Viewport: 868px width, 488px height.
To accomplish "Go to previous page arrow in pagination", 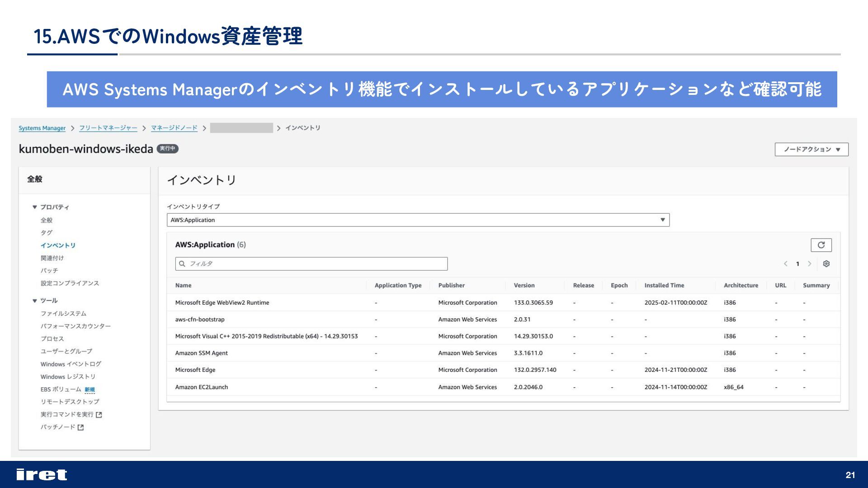I will tap(786, 264).
